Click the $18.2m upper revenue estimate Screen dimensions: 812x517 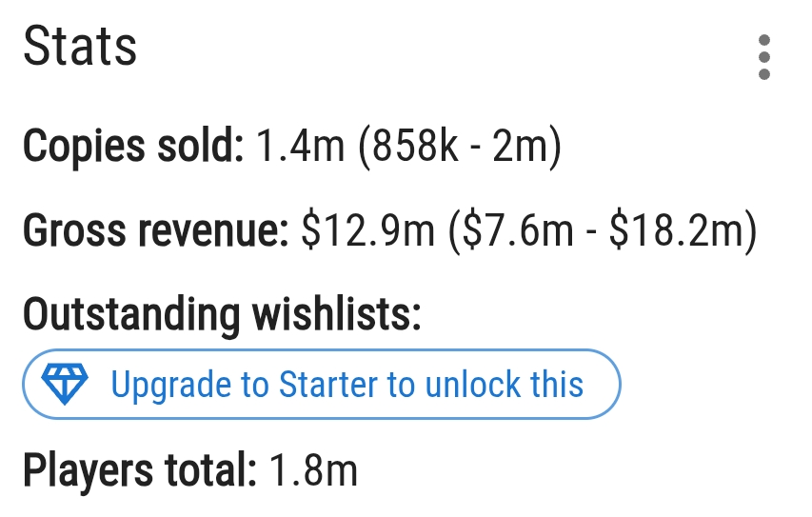pos(677,230)
